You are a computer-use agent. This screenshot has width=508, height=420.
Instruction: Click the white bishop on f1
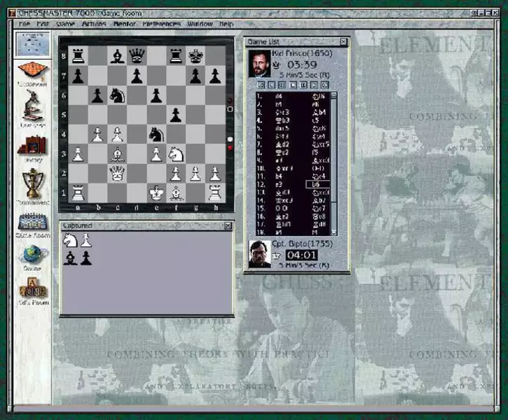click(x=176, y=193)
